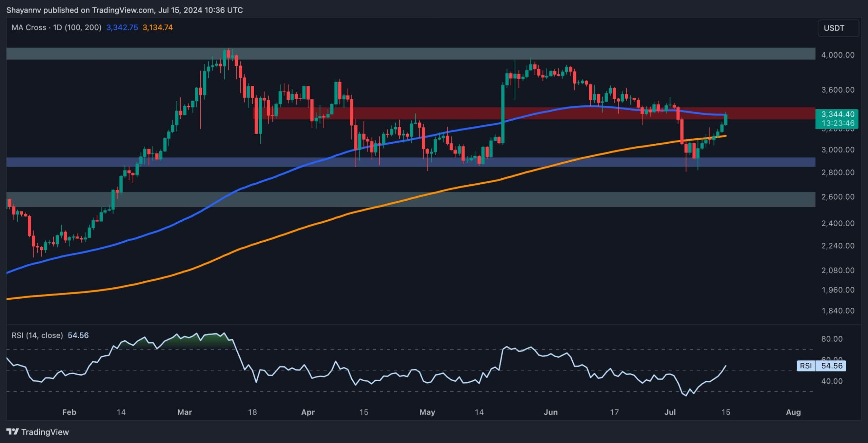The image size is (868, 443).
Task: Click RSI value 54.56 next to the RSI (14, close) label
Action: tap(78, 335)
